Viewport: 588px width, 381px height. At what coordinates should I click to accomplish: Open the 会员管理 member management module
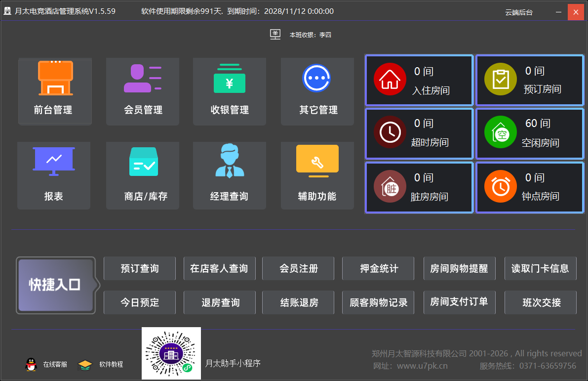(143, 91)
